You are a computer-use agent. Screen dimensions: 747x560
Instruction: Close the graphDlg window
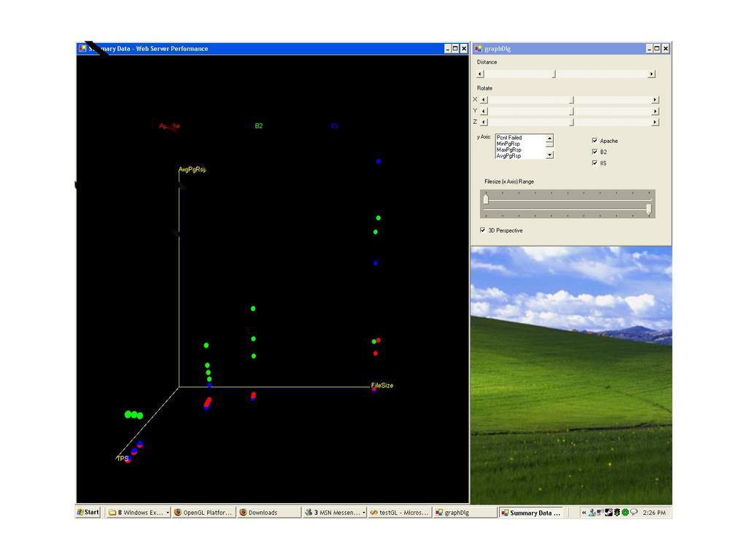[x=665, y=49]
